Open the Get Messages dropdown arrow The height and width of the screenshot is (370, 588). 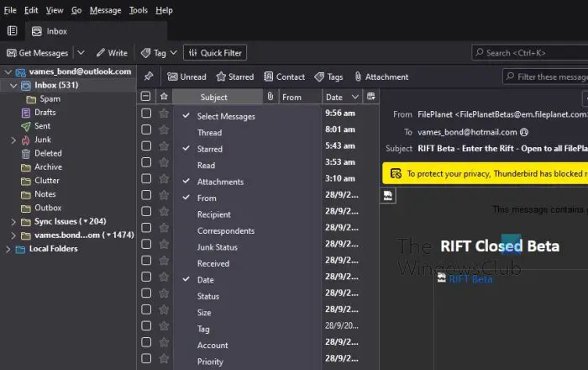point(81,53)
